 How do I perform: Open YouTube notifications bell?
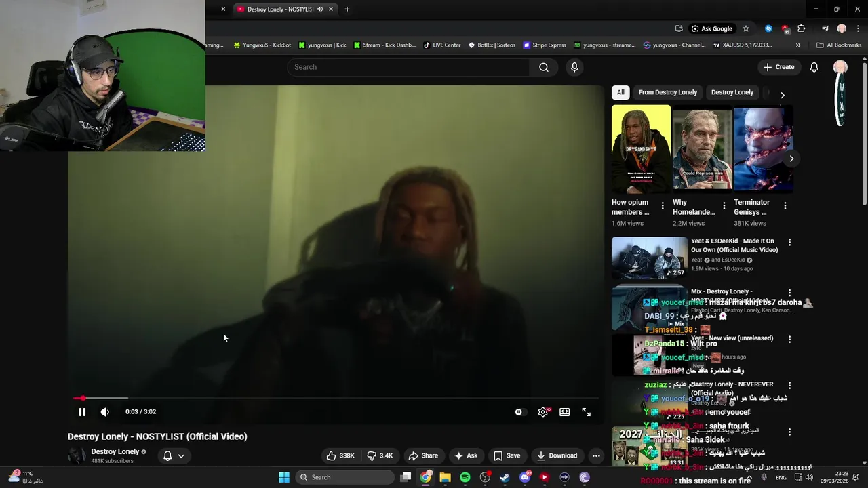[814, 67]
